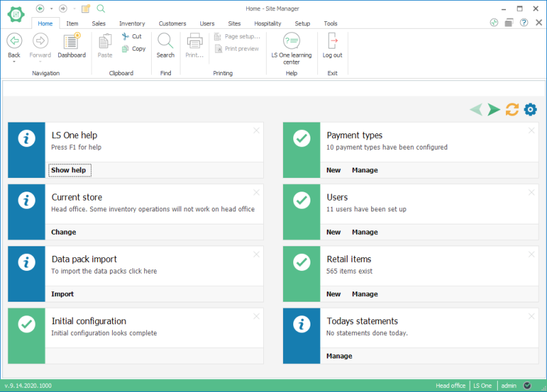Open dropdown next to title bar forward arrow
This screenshot has width=547, height=392.
(x=75, y=8)
